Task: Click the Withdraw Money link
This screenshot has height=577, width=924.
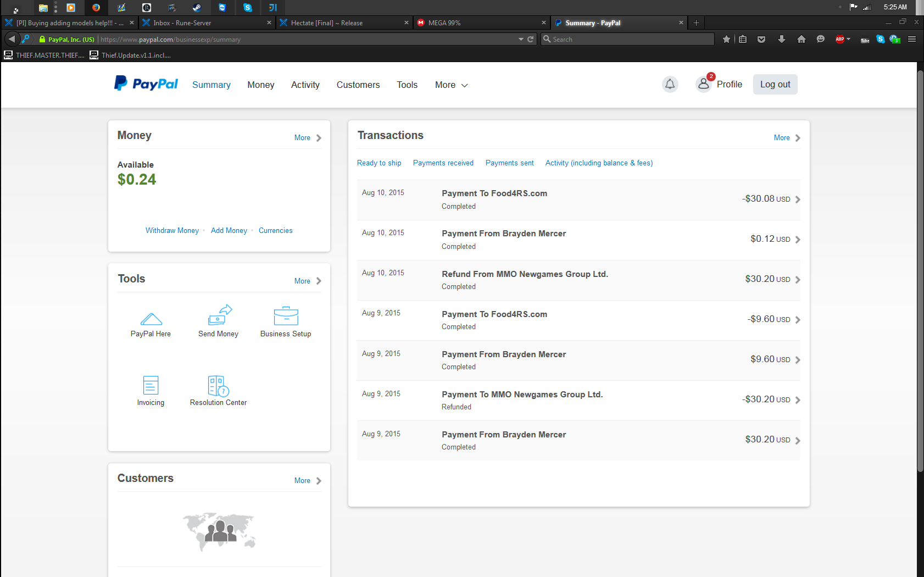Action: click(x=172, y=230)
